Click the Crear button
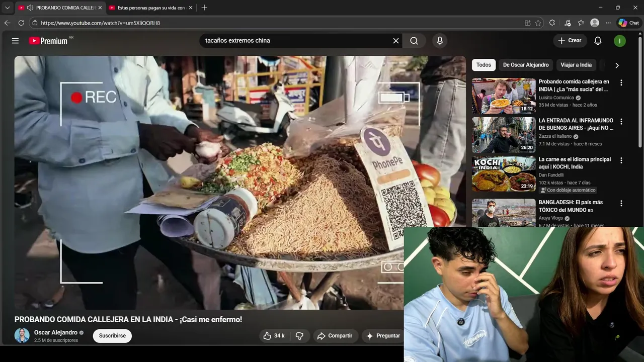 tap(570, 41)
